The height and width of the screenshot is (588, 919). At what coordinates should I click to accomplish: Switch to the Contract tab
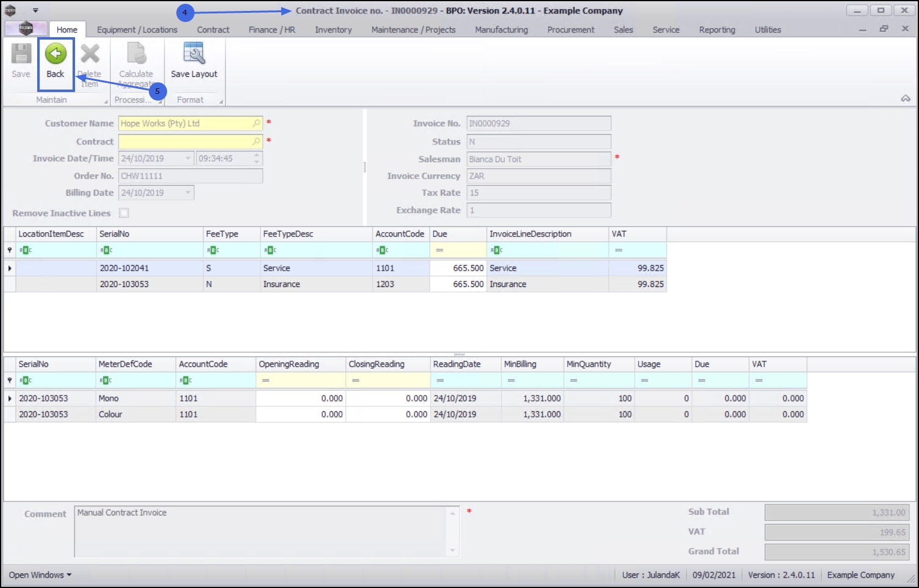coord(213,29)
